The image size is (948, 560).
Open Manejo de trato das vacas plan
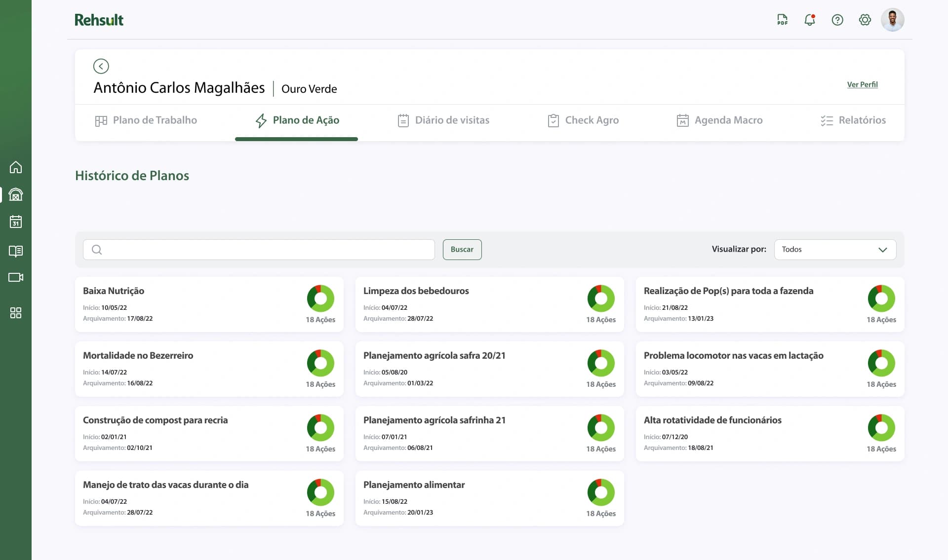click(x=209, y=498)
